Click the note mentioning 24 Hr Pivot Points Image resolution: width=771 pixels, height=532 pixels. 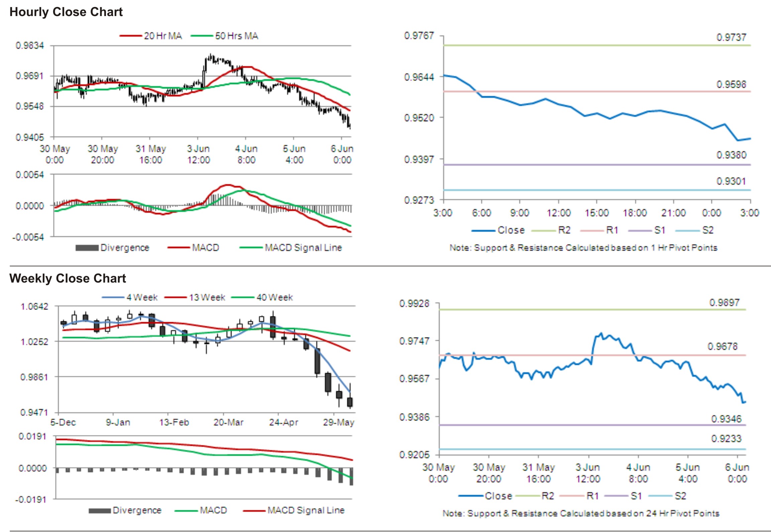pos(581,513)
